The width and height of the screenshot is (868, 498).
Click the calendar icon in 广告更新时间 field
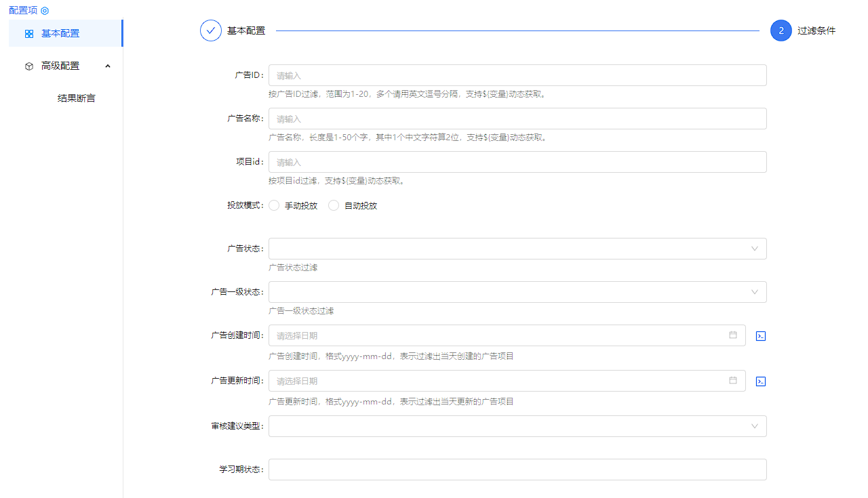click(733, 381)
